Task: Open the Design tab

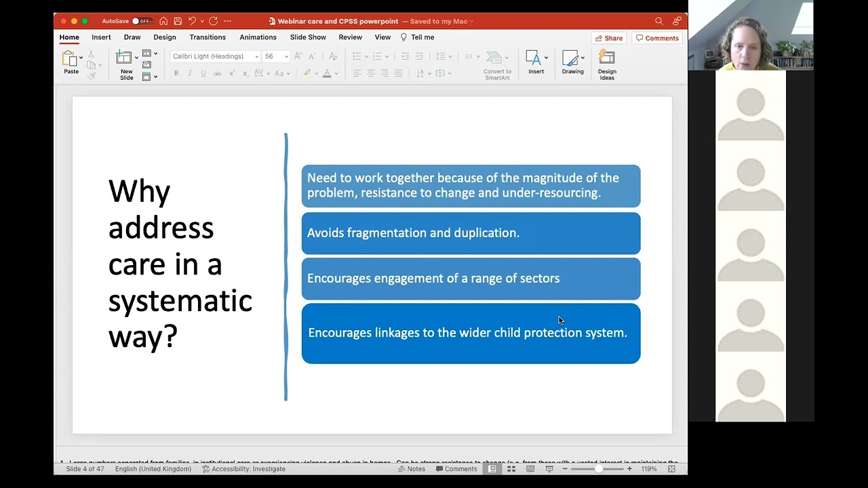Action: pos(165,37)
